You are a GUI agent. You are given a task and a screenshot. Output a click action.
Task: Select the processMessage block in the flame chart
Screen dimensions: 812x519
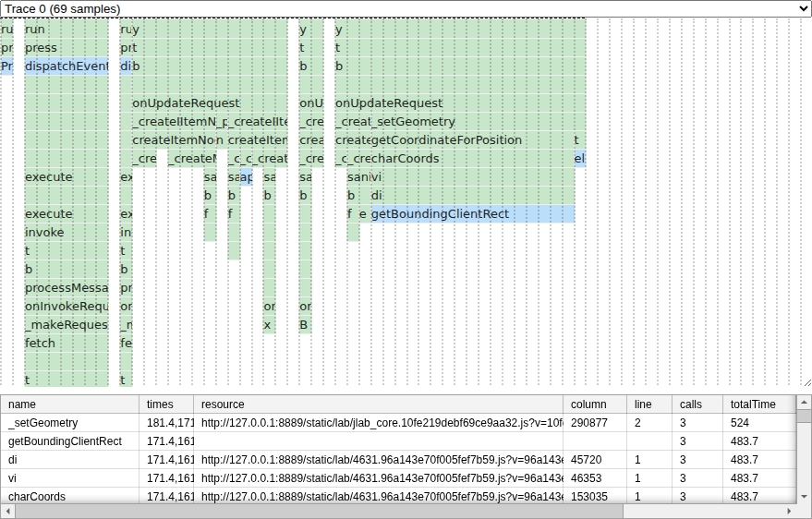(x=67, y=288)
